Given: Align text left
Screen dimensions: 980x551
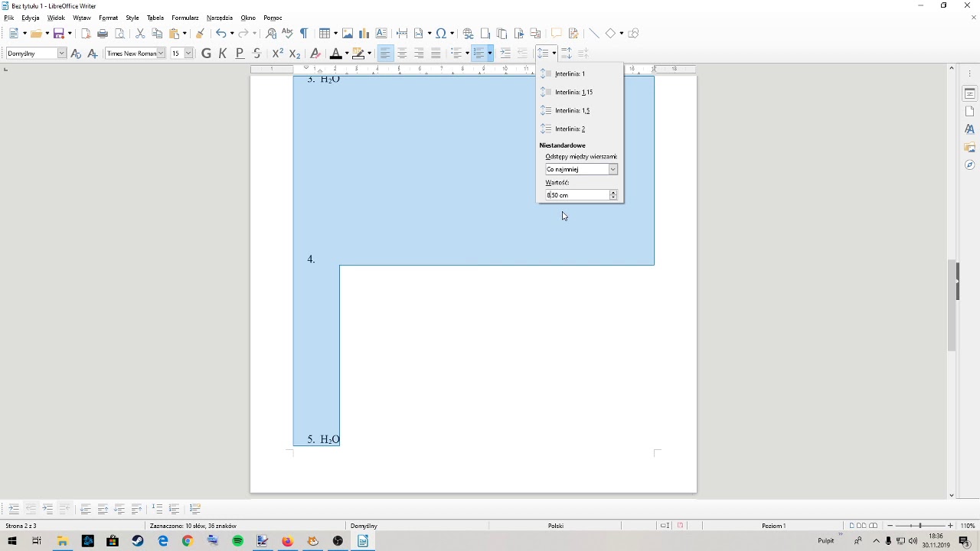Looking at the screenshot, I should [x=385, y=53].
